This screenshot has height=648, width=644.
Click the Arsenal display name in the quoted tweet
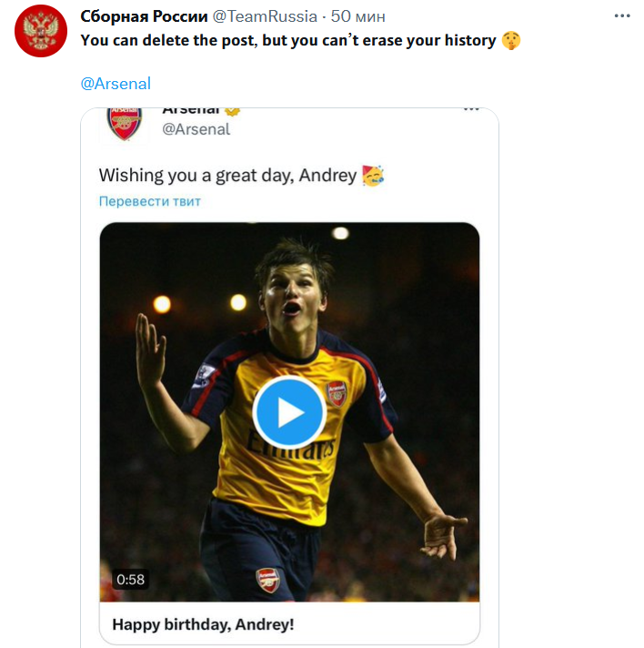coord(191,110)
